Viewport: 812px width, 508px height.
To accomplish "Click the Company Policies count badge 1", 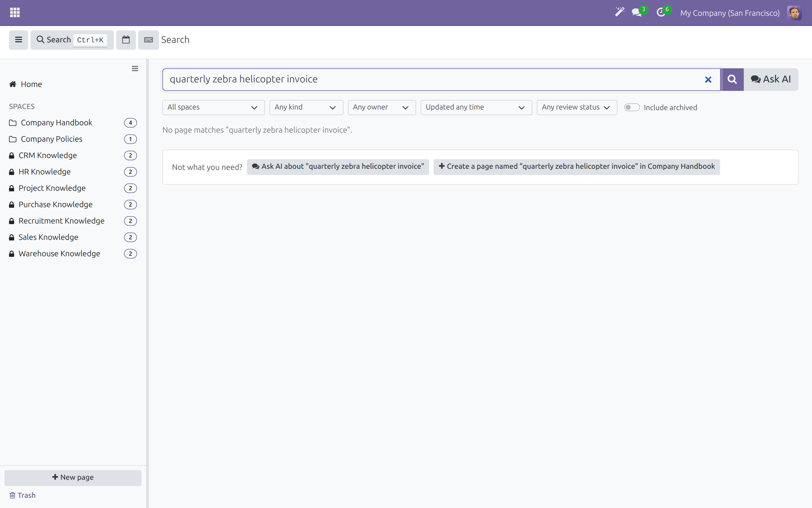I will point(131,139).
